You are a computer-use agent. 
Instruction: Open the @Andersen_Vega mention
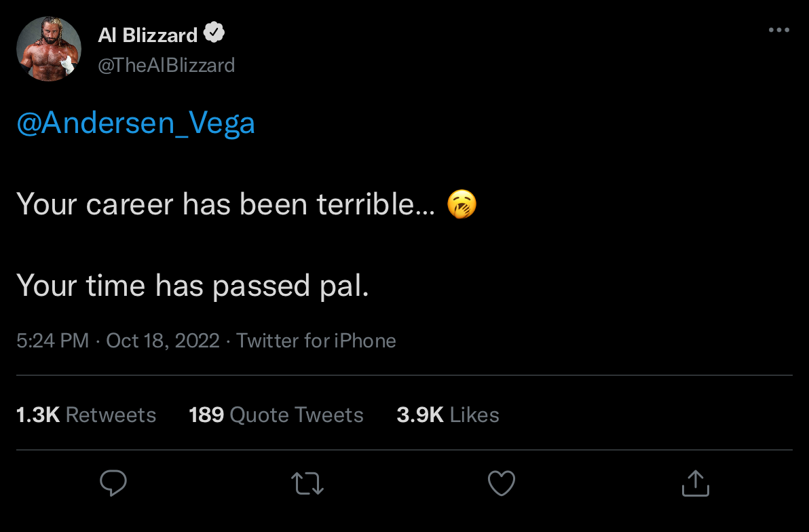[x=136, y=123]
